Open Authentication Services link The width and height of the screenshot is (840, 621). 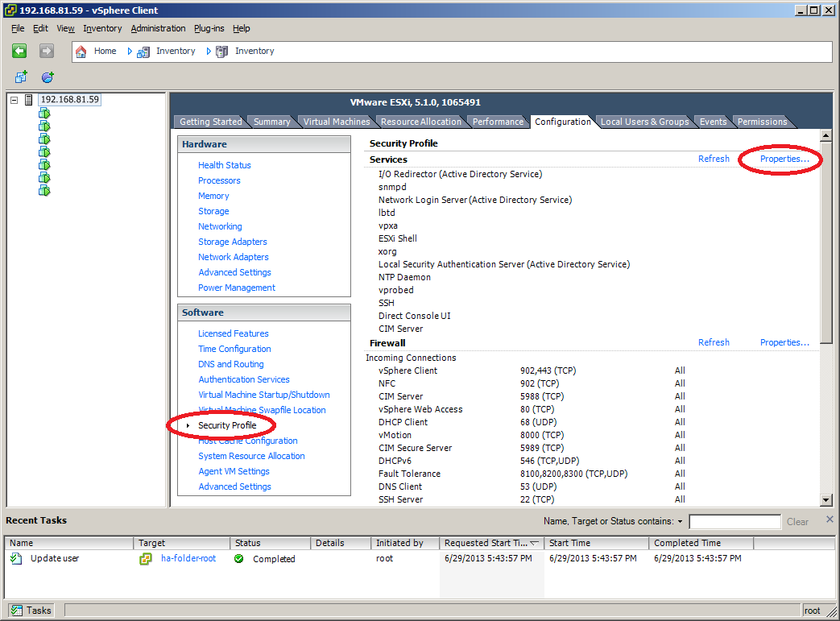pyautogui.click(x=244, y=379)
